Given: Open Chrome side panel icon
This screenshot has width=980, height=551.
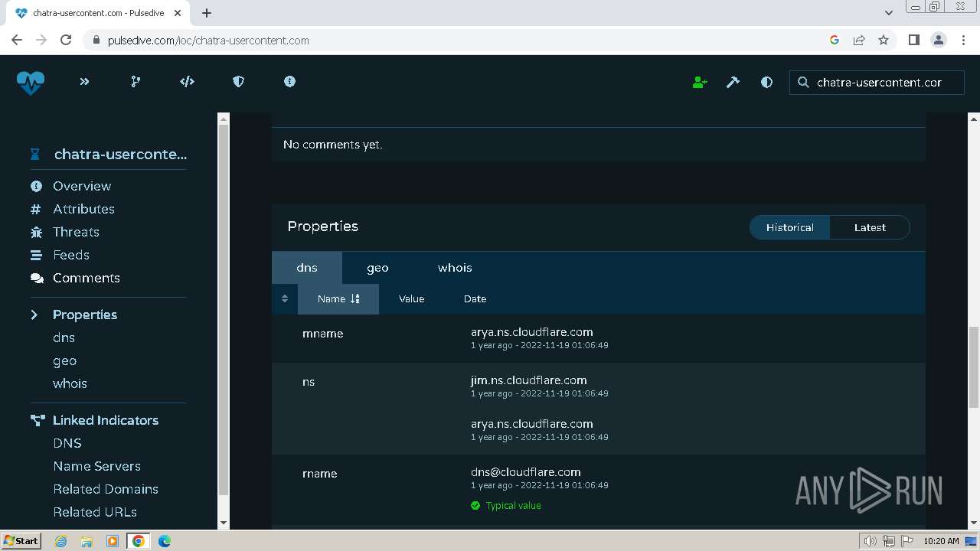Looking at the screenshot, I should [913, 40].
